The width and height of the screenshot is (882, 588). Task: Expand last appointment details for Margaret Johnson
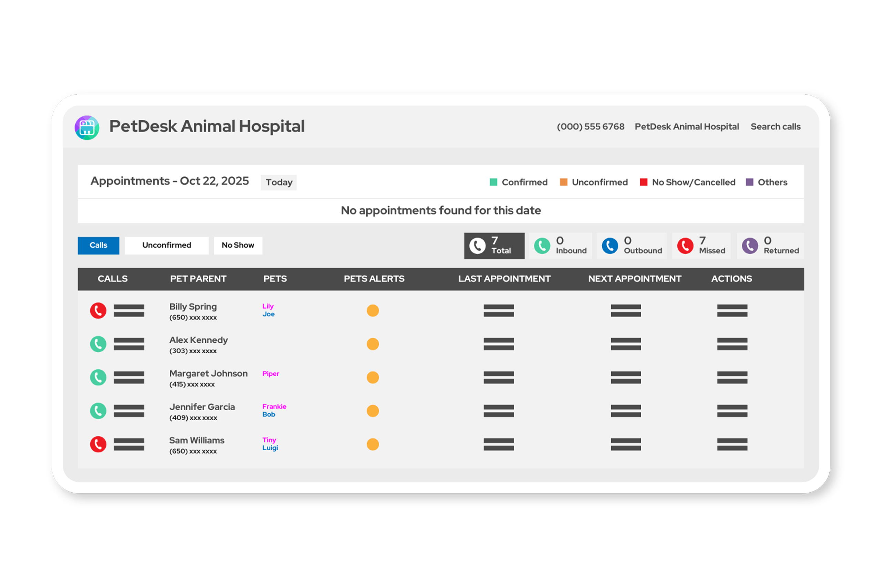click(499, 378)
